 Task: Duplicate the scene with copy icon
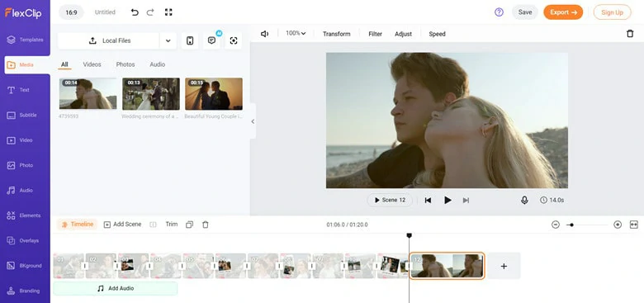tap(189, 225)
